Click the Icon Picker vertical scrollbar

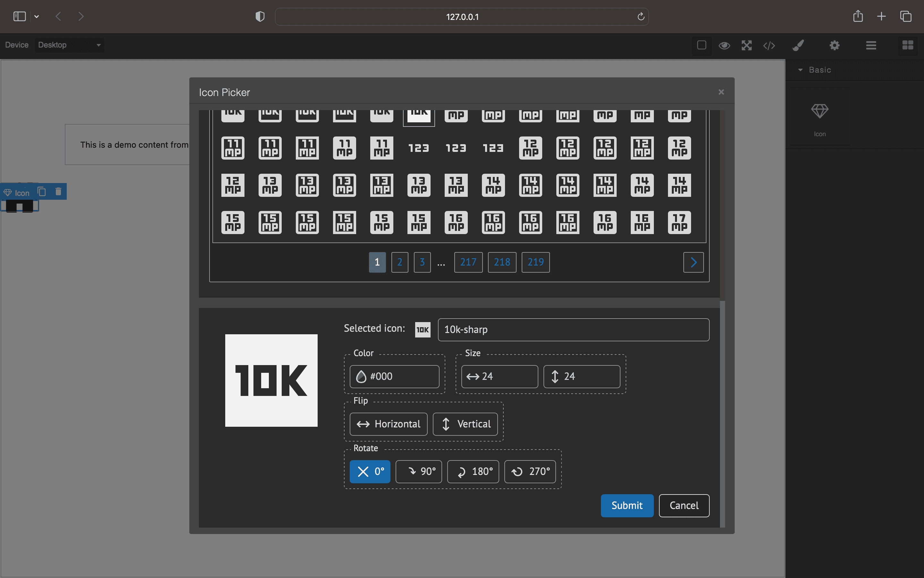[x=723, y=414]
